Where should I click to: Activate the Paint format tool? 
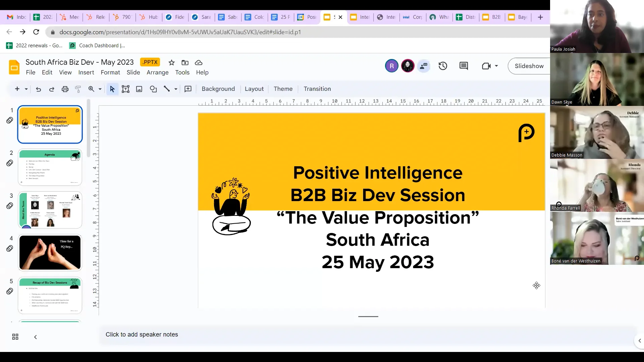[78, 89]
